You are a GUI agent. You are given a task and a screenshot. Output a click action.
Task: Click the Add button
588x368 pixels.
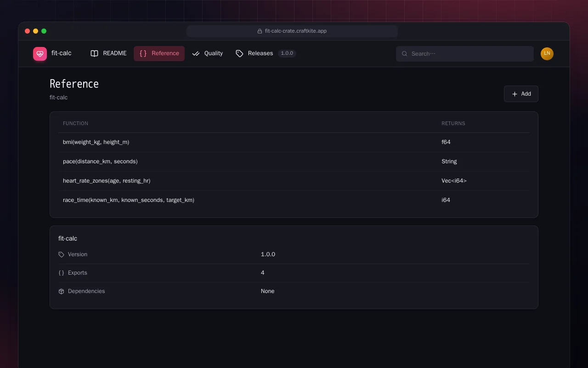click(521, 94)
